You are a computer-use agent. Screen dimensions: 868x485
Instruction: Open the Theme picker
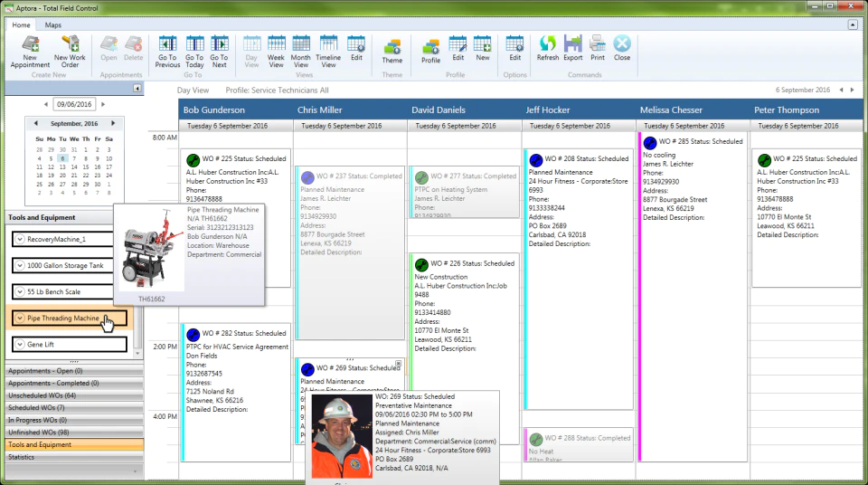(x=392, y=52)
